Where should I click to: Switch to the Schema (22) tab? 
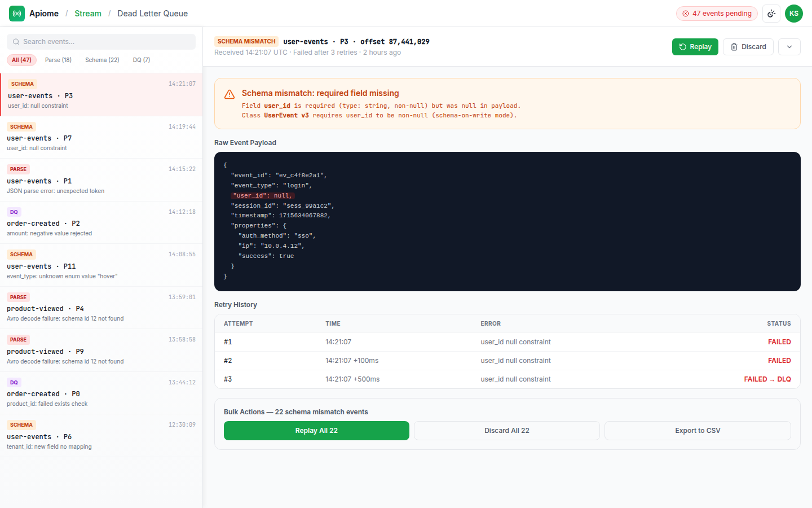tap(102, 60)
